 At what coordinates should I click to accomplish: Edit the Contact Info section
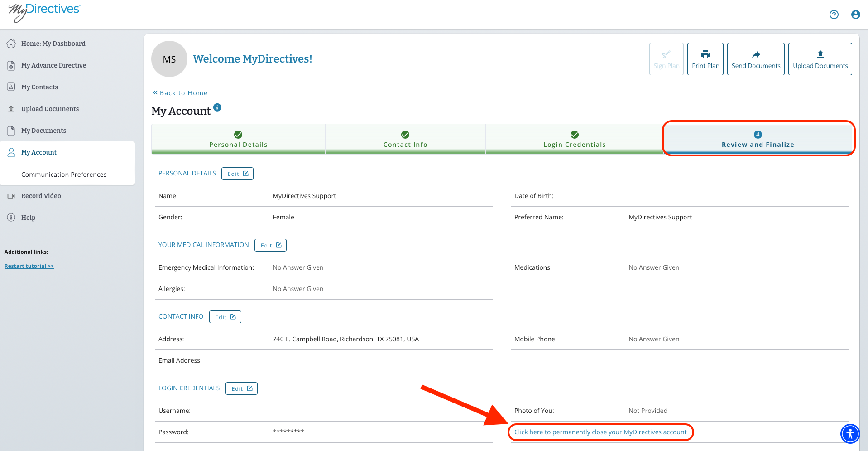[x=225, y=317]
